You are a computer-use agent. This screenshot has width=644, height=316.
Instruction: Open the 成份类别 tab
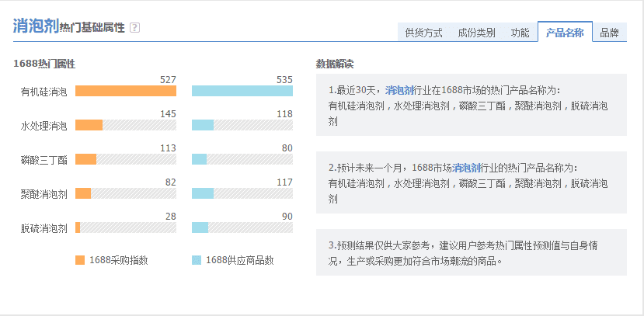click(x=476, y=33)
